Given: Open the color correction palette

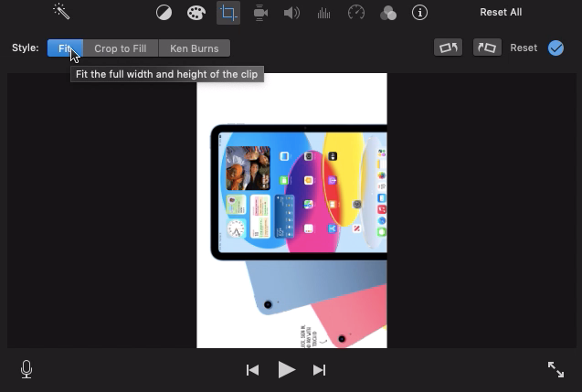Looking at the screenshot, I should click(x=196, y=13).
